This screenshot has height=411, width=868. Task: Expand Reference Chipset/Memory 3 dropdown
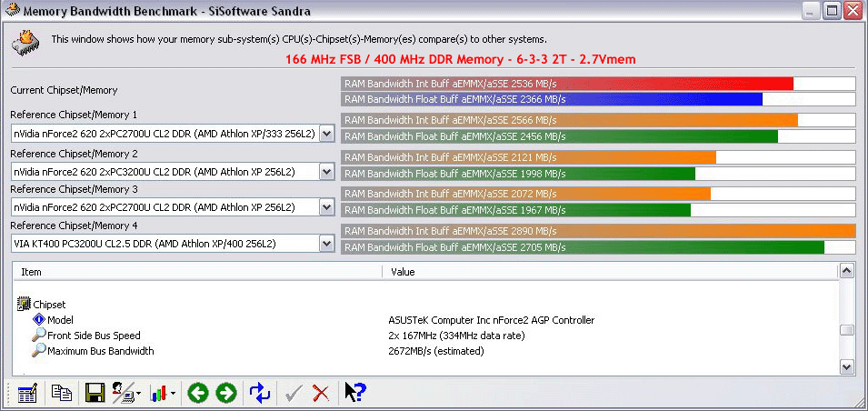coord(327,207)
